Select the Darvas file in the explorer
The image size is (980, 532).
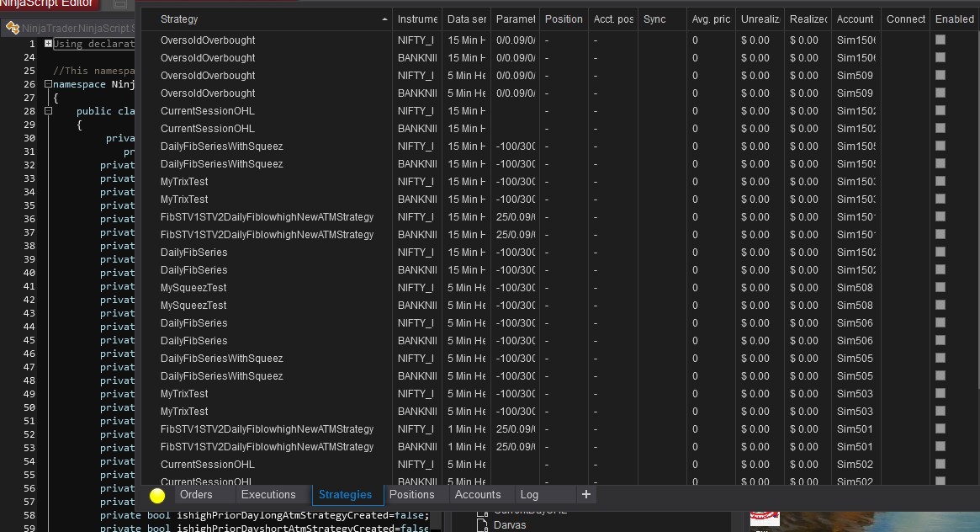[x=510, y=525]
